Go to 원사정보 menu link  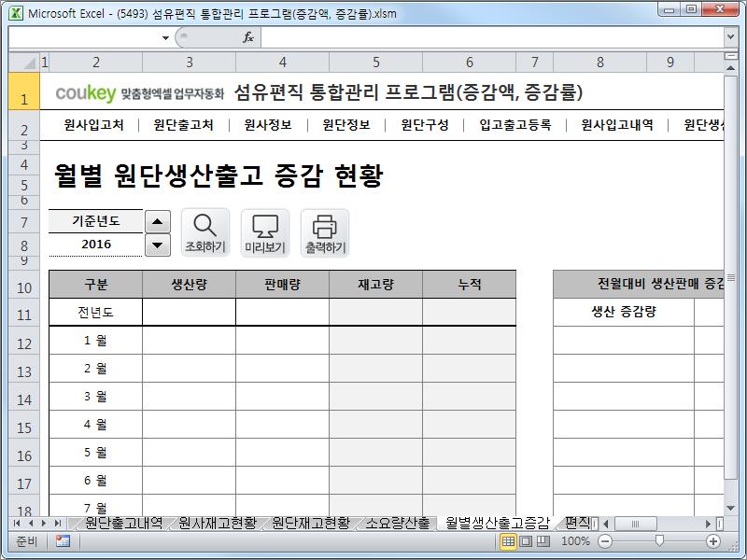268,125
